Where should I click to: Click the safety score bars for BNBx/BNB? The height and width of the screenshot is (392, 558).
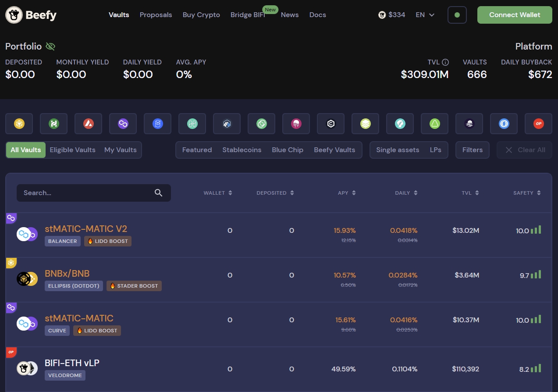pyautogui.click(x=537, y=275)
